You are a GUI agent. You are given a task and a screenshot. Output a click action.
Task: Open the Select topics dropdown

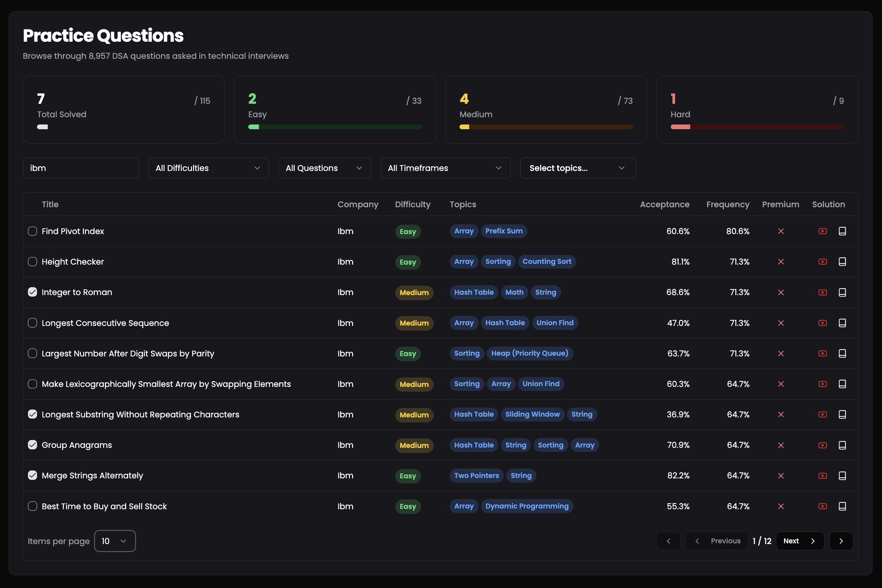point(578,168)
